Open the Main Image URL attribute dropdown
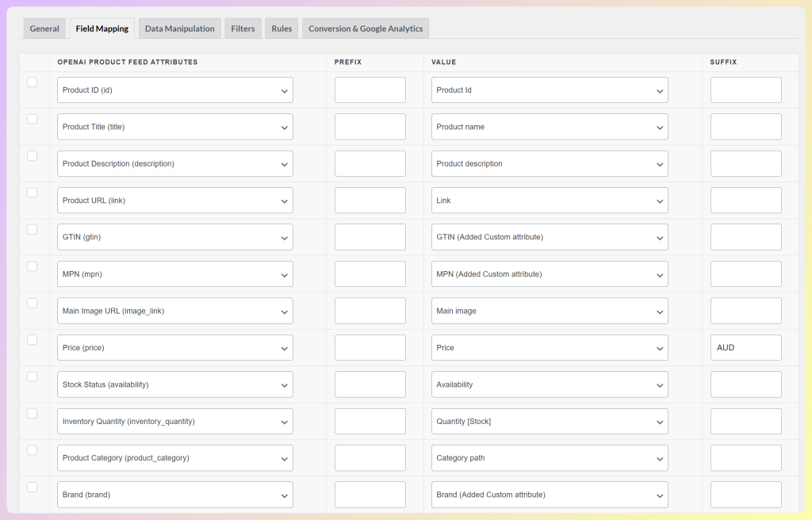Viewport: 812px width, 520px height. click(x=175, y=310)
